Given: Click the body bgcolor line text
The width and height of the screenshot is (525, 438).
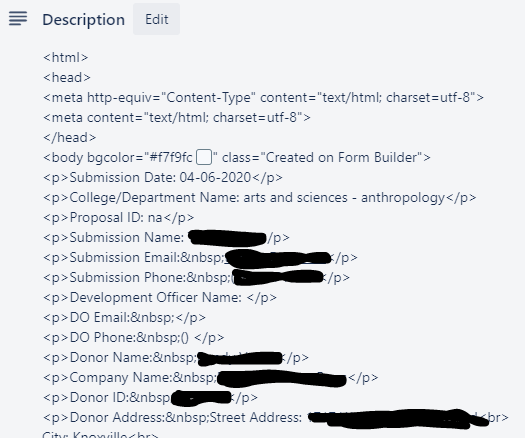Looking at the screenshot, I should click(237, 157).
